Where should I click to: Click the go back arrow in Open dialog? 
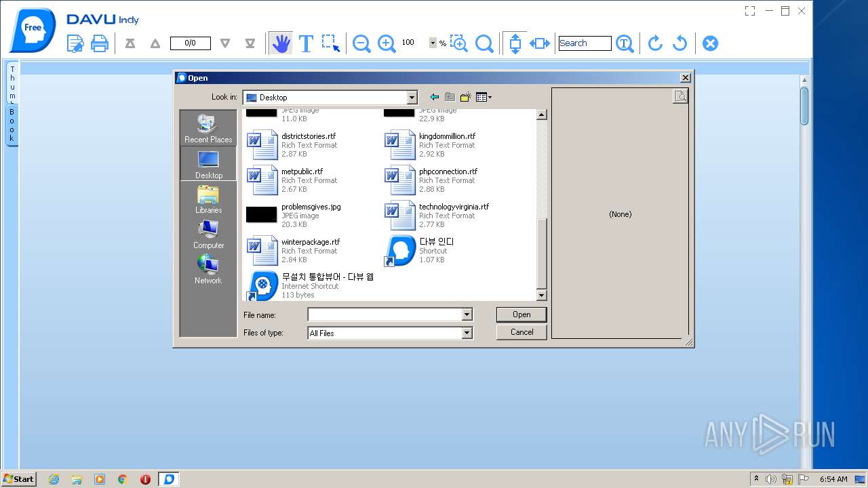click(x=435, y=97)
